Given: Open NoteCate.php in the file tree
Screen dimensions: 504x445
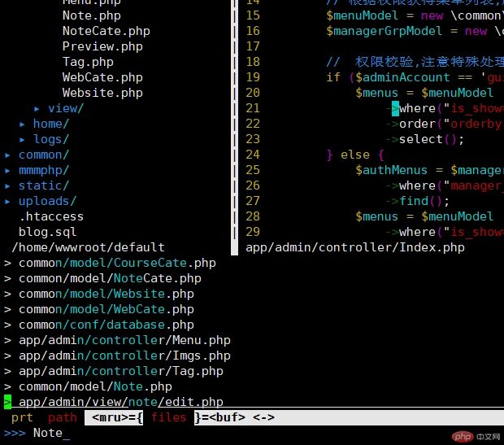Looking at the screenshot, I should click(106, 31).
